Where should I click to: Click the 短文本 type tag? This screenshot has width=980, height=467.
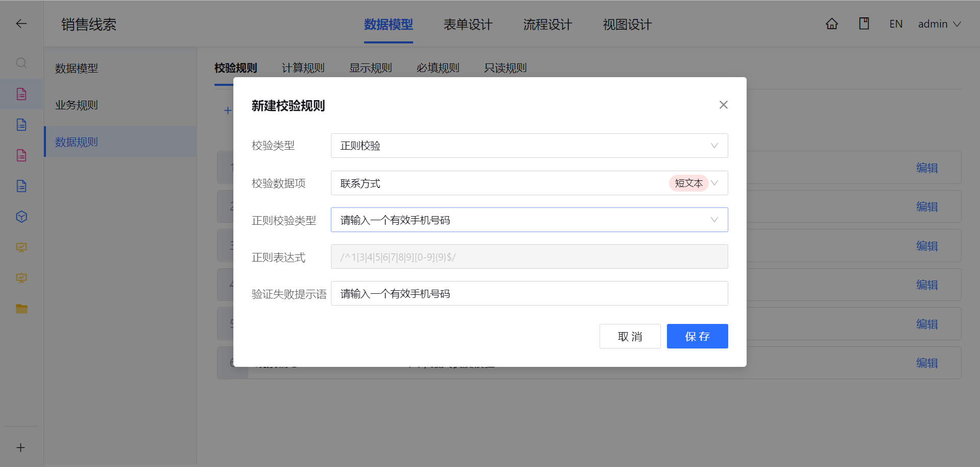pyautogui.click(x=688, y=183)
